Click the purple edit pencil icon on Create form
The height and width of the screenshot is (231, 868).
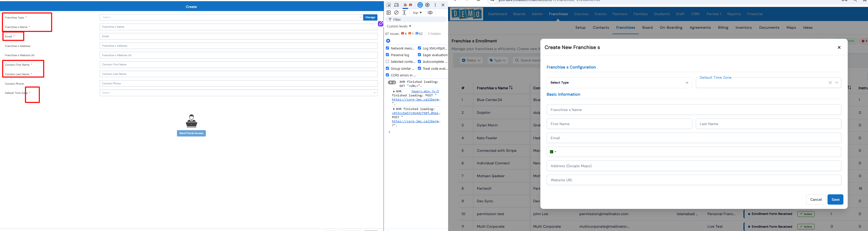(381, 24)
